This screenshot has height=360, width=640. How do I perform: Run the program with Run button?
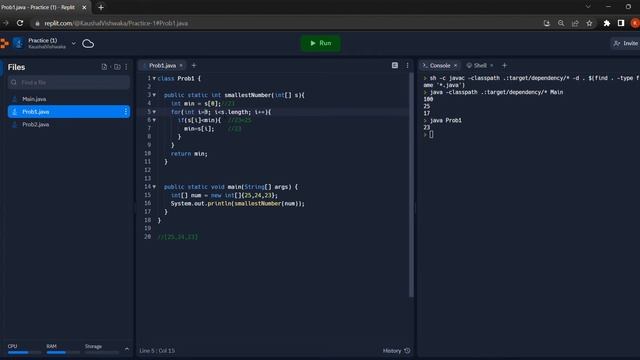point(320,43)
